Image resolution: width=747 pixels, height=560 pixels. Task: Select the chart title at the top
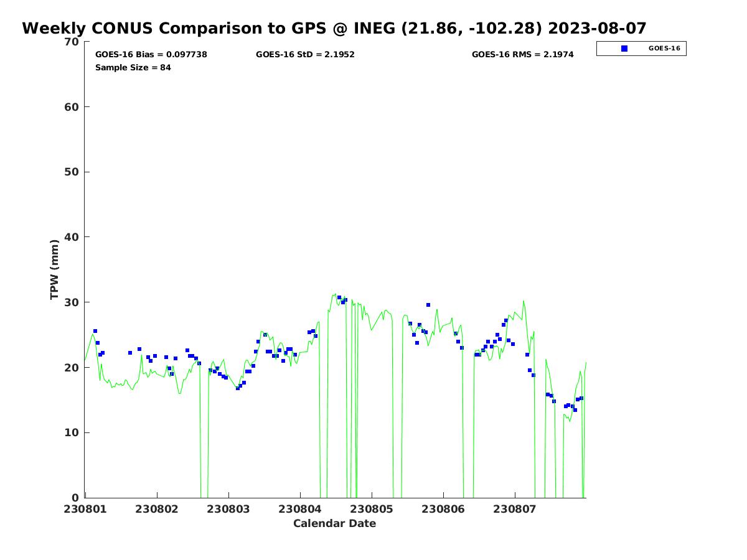click(x=334, y=29)
